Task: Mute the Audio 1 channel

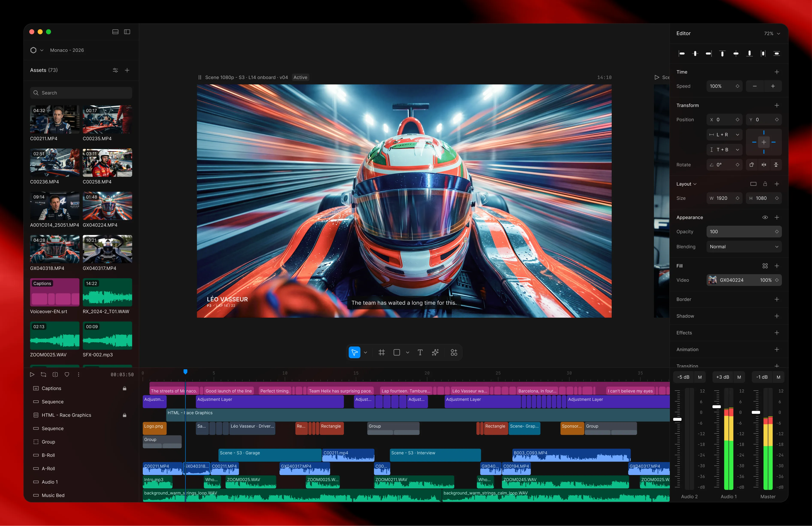Action: (739, 377)
